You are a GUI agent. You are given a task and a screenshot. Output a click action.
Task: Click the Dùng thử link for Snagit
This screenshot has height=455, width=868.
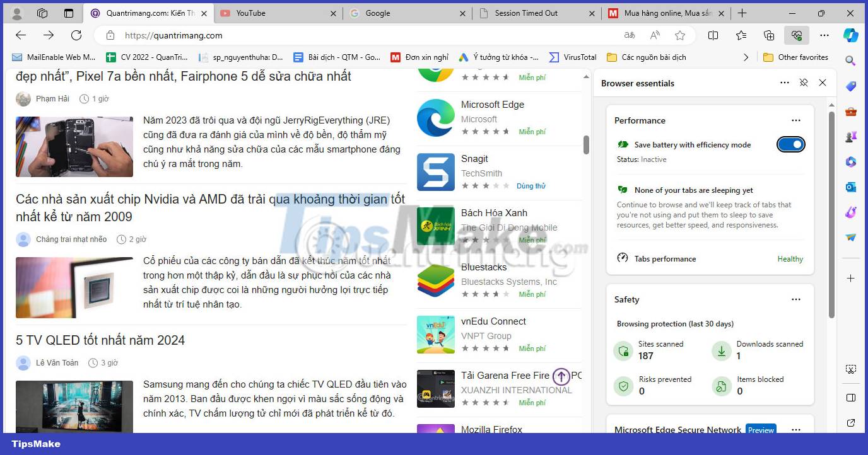532,186
